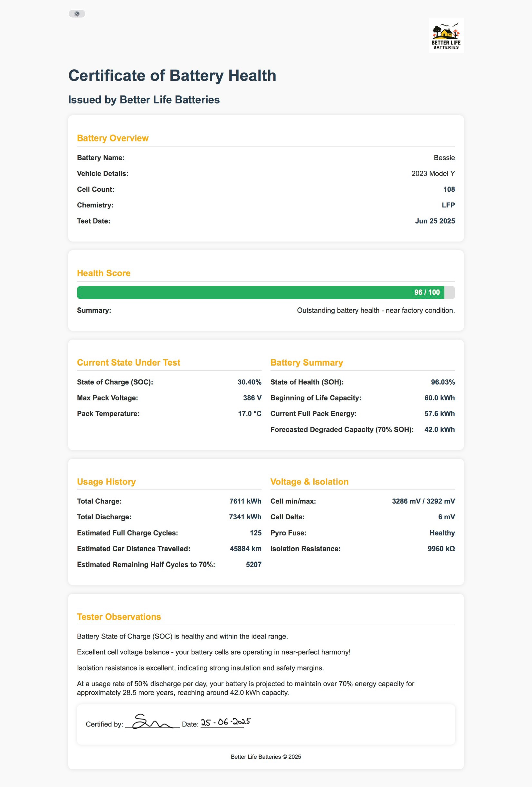The image size is (532, 787).
Task: Click the Better Life Batteries logo
Action: [x=446, y=35]
